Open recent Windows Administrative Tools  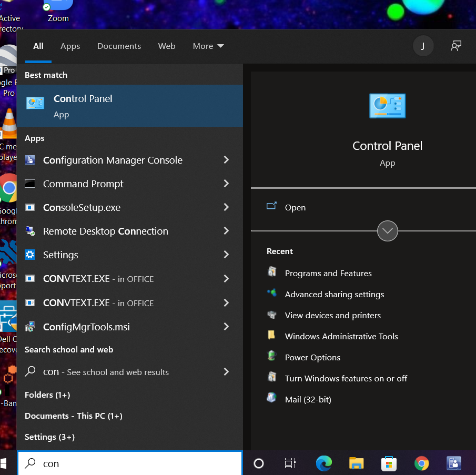tap(341, 336)
